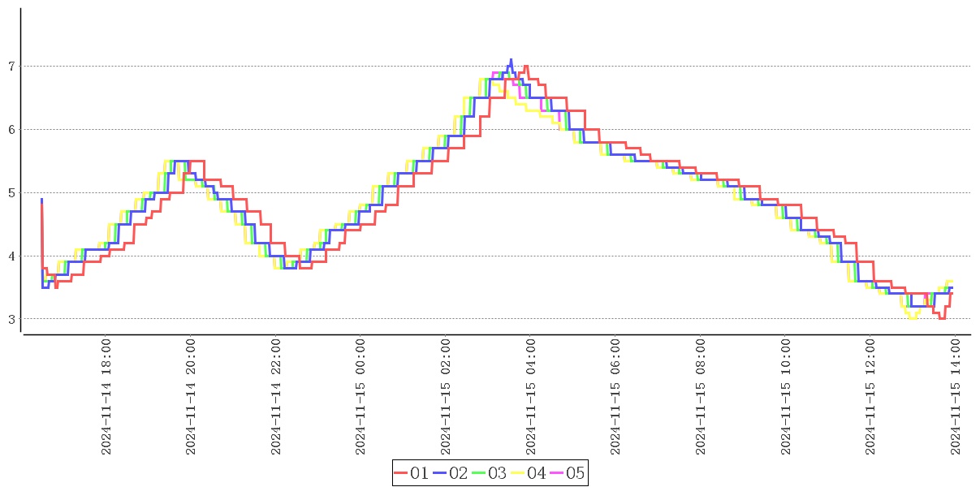980x487 pixels.
Task: Select the 2024-11-14 22:00 axis tick label
Action: (x=276, y=397)
